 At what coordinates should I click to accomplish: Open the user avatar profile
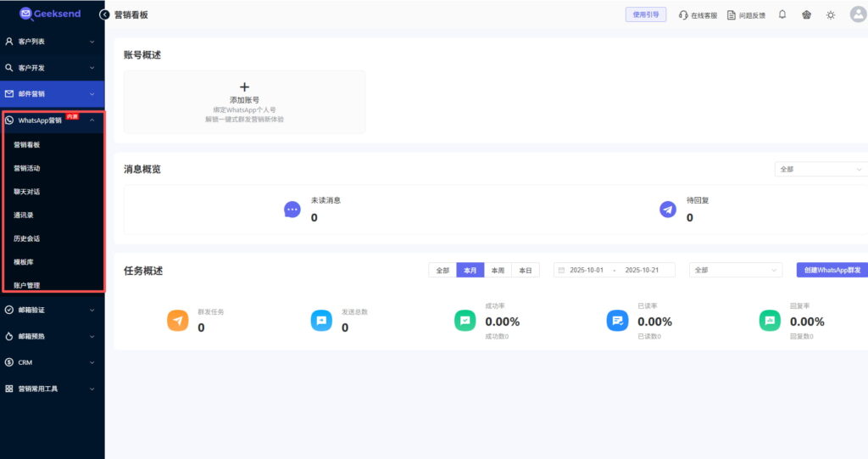pyautogui.click(x=858, y=14)
